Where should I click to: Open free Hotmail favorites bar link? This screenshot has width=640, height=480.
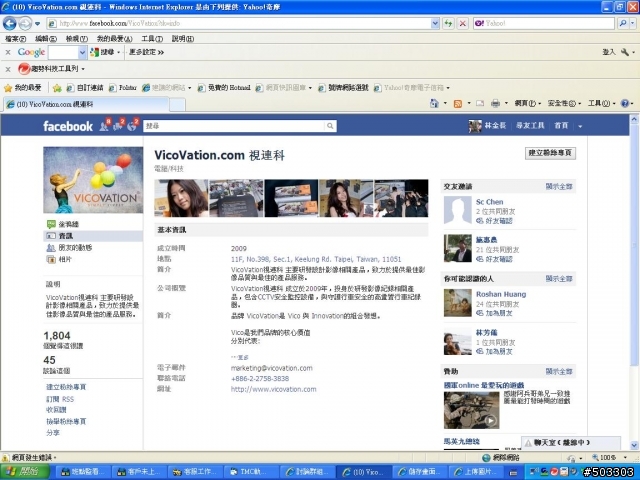coord(224,87)
